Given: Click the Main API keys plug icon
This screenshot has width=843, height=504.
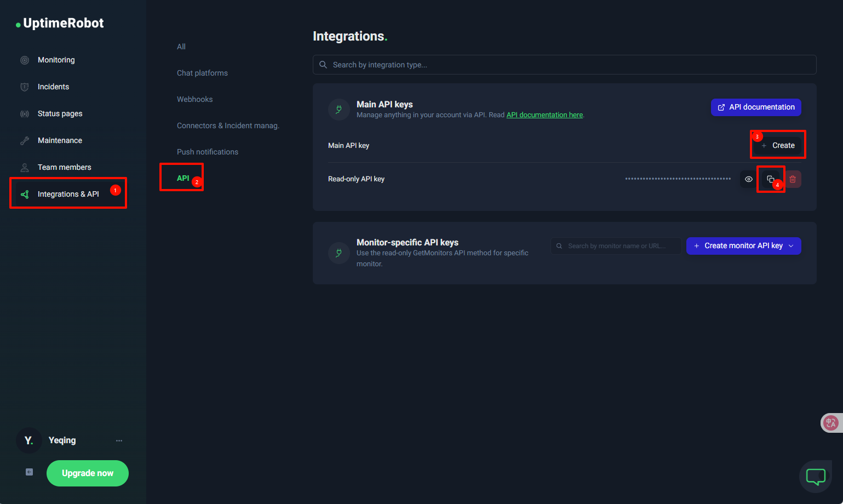Looking at the screenshot, I should tap(339, 110).
